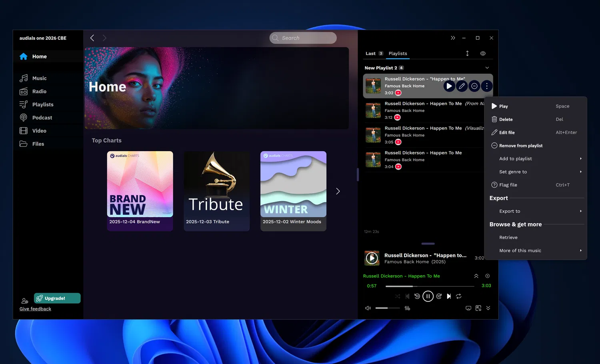Click the YouTube badge on the 3:04 track
This screenshot has width=600, height=364.
[x=398, y=167]
